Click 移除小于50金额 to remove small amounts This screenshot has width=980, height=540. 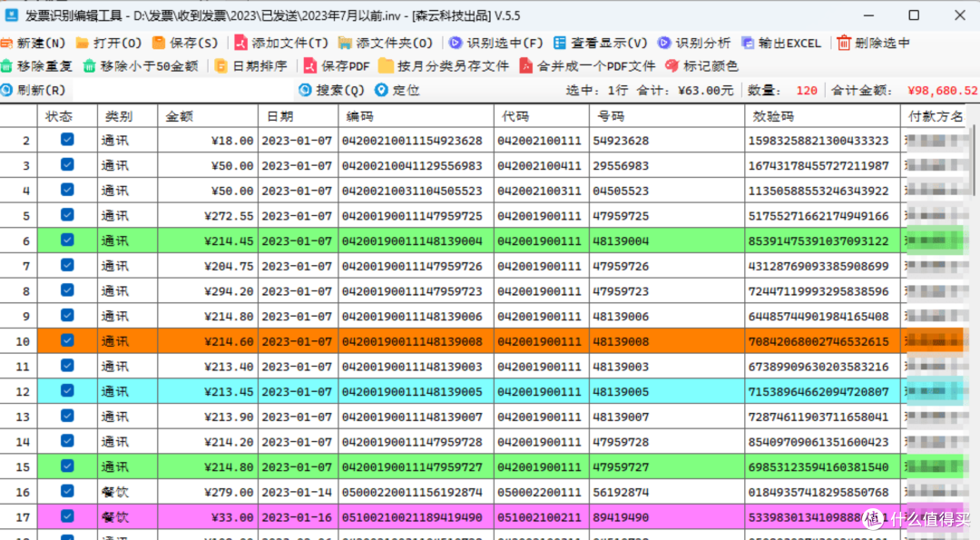point(141,66)
